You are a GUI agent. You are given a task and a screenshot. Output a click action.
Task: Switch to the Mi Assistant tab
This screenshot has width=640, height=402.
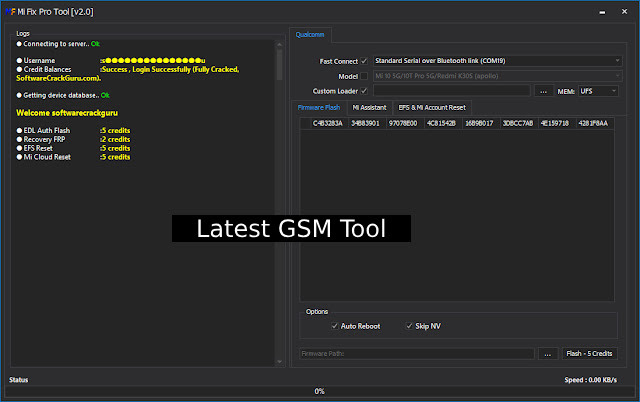(369, 108)
